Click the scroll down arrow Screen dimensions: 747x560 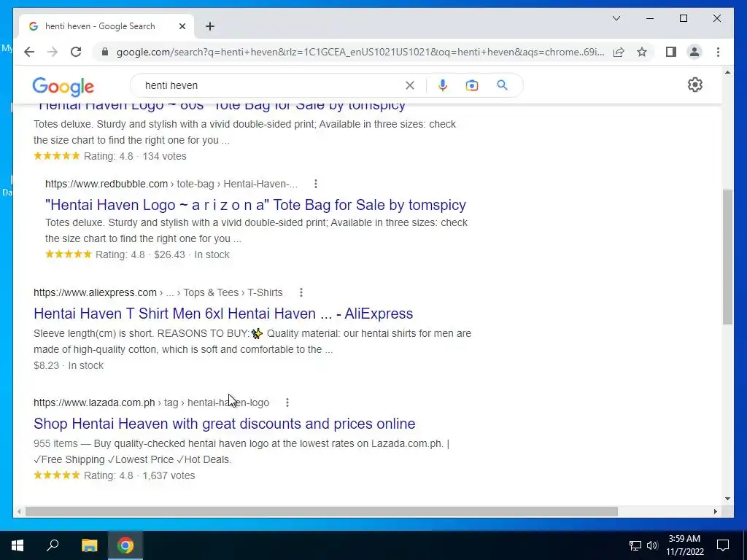727,499
